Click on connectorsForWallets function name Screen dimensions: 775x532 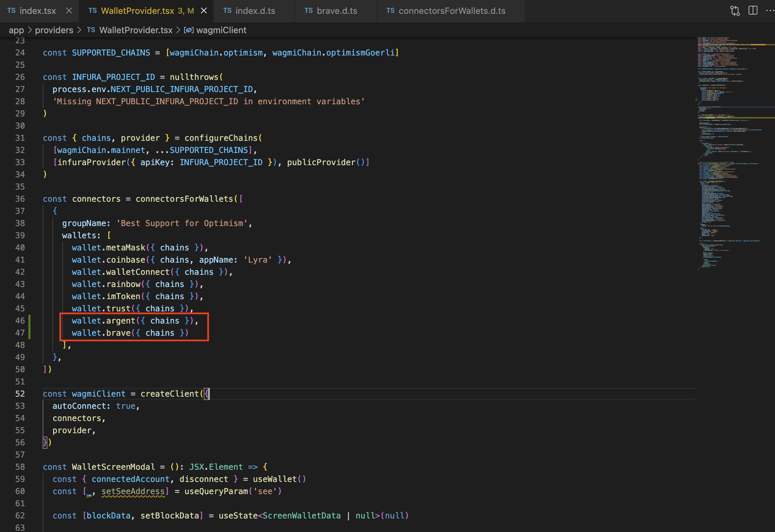click(184, 199)
